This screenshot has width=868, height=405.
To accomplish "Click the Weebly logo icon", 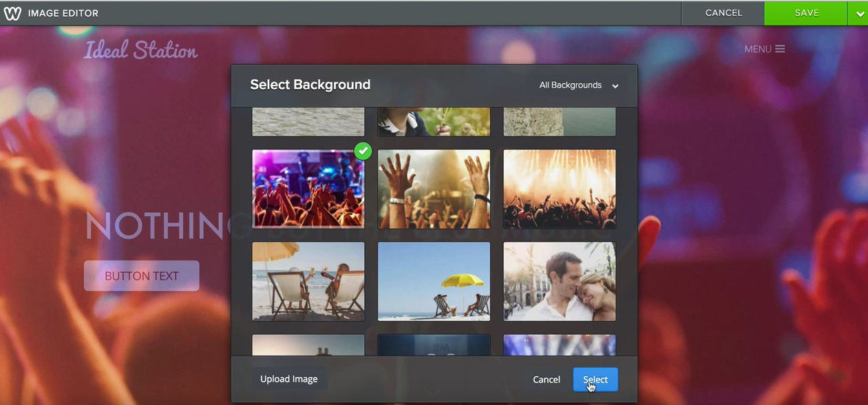I will tap(12, 13).
